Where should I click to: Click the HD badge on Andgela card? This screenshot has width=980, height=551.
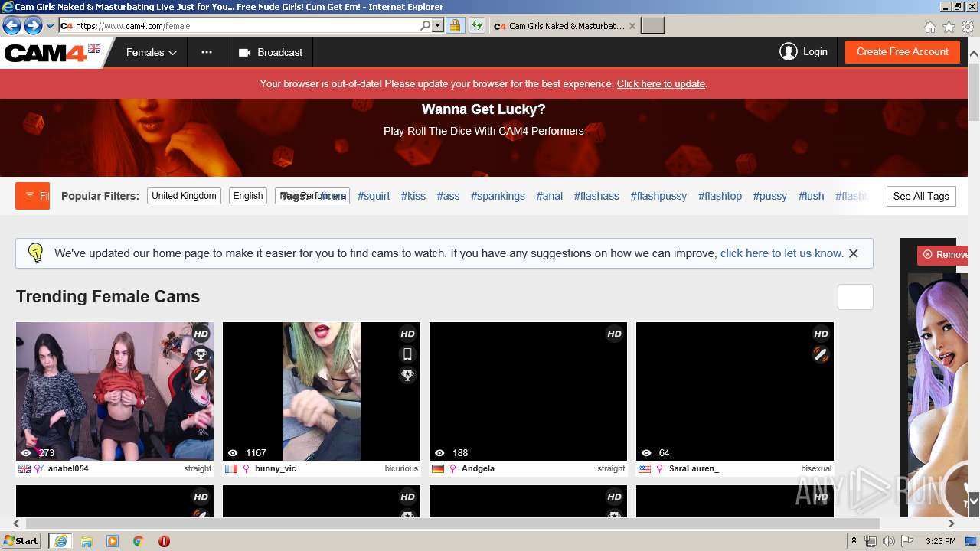tap(614, 334)
